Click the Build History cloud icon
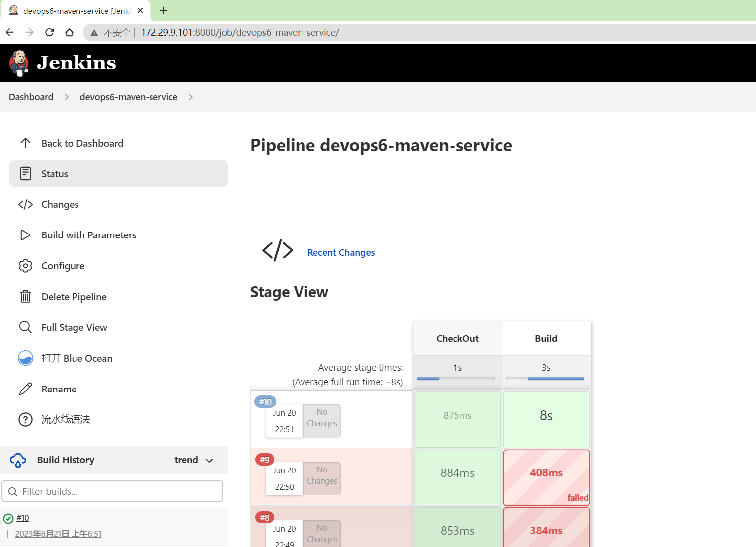 pyautogui.click(x=18, y=460)
